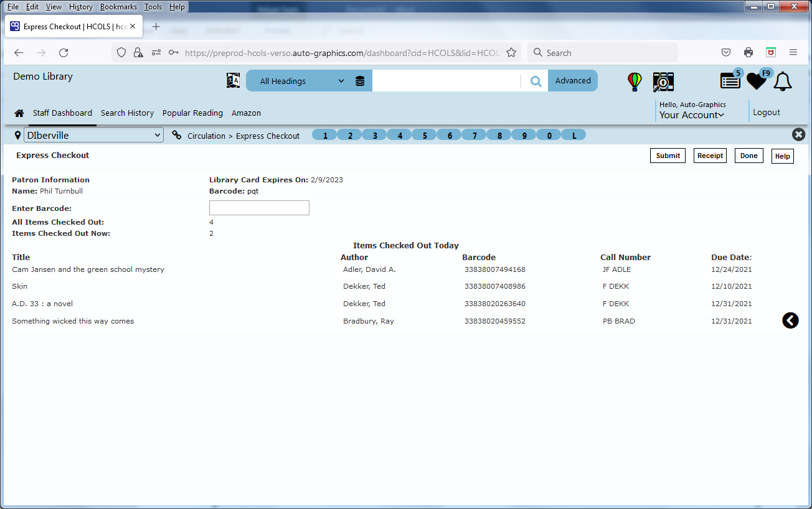Select barcode 33838007408986

click(x=495, y=286)
